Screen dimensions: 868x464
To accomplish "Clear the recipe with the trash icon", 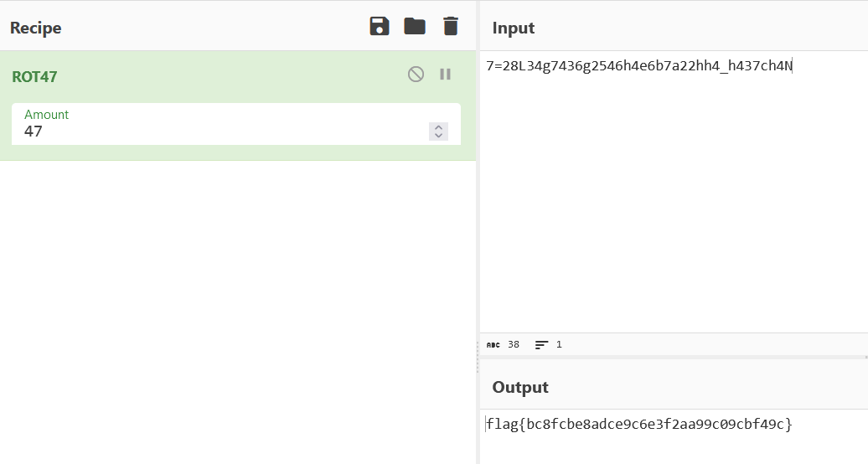I will 451,26.
